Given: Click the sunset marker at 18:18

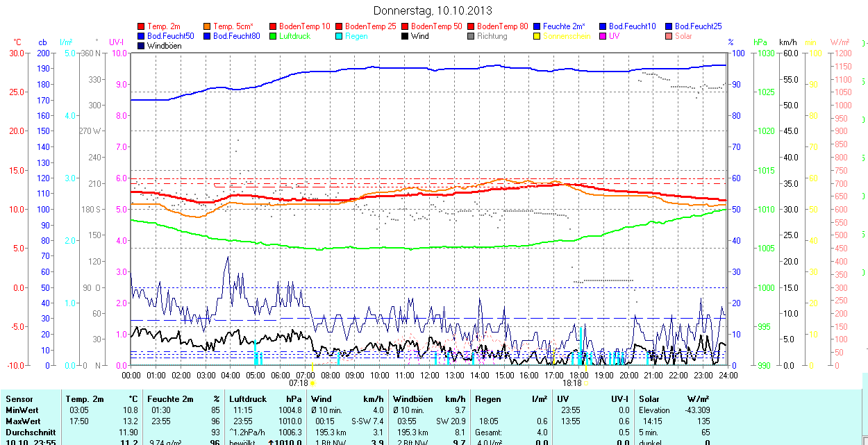Looking at the screenshot, I should point(586,383).
